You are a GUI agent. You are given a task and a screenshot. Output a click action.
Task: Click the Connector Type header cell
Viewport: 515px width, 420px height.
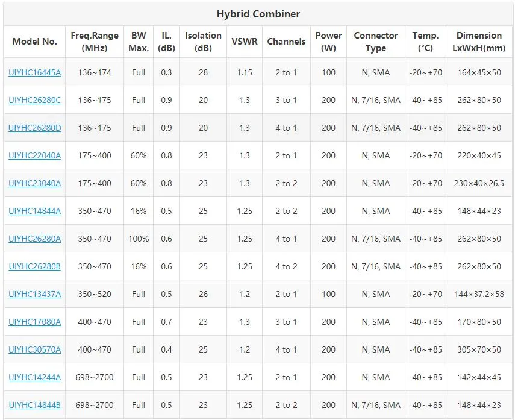coord(375,42)
